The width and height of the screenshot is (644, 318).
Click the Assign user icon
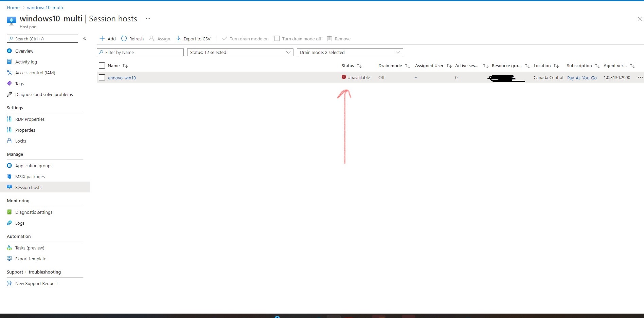(x=152, y=38)
